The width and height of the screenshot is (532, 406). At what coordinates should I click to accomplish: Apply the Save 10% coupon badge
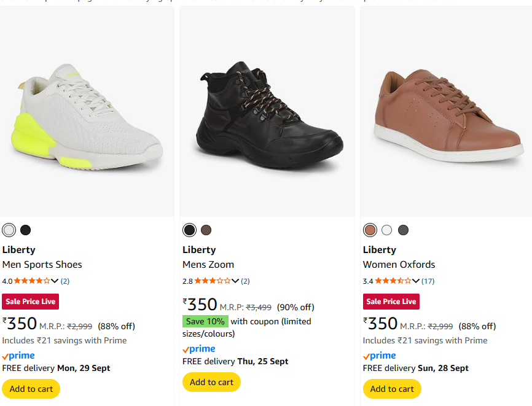[x=205, y=321]
